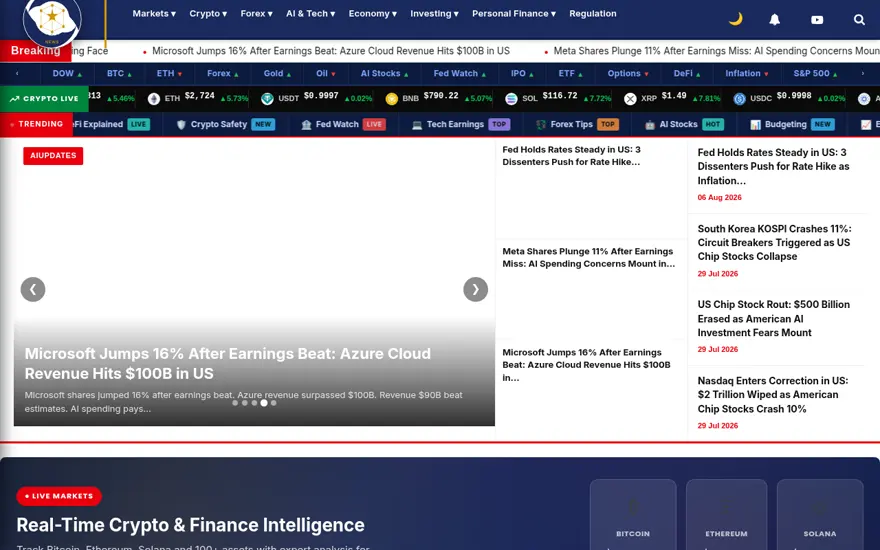Select the DeFi ticker tab
The image size is (880, 550).
pos(687,74)
